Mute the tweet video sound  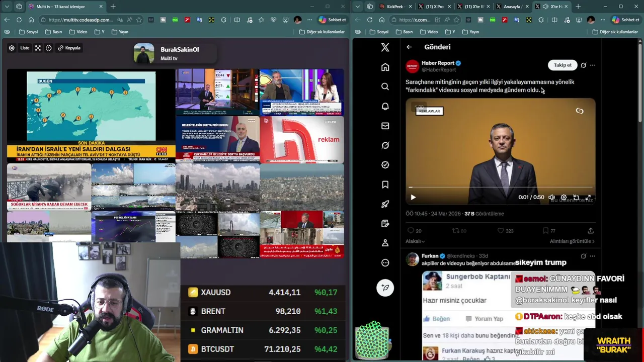coord(551,198)
